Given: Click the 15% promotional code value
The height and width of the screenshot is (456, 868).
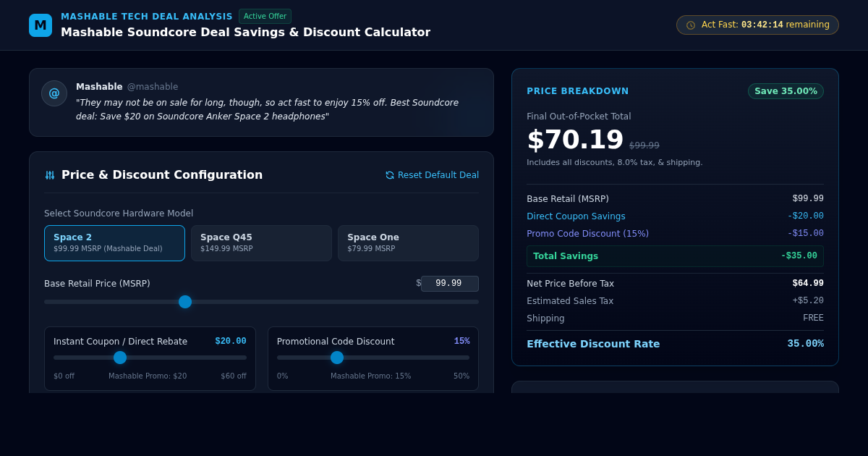Looking at the screenshot, I should (x=461, y=342).
